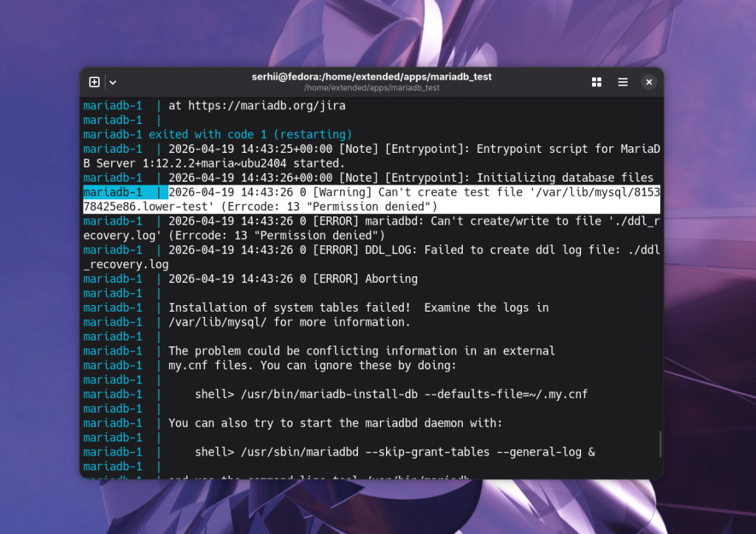
Task: Click '78425e86.lower-test' permission denied line
Action: 261,207
